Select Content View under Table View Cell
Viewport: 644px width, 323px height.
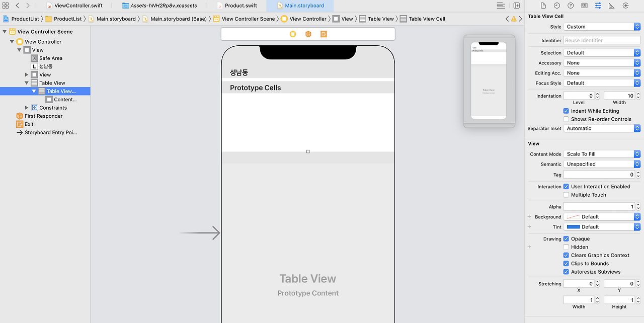point(65,100)
